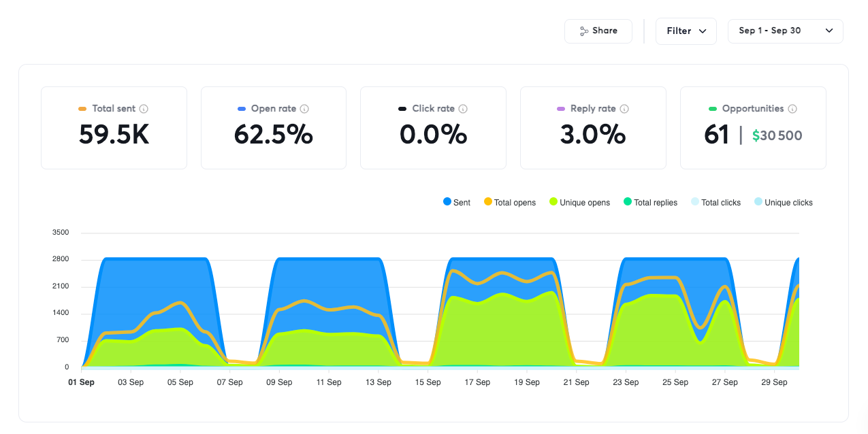The height and width of the screenshot is (434, 868).
Task: Click the 62.5% open rate value
Action: pos(273,135)
